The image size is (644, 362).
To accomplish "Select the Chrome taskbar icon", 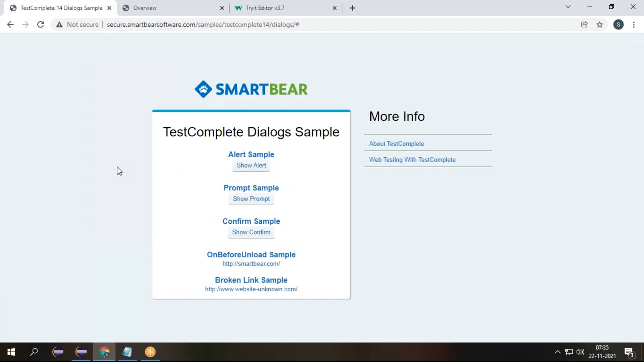I will click(104, 352).
